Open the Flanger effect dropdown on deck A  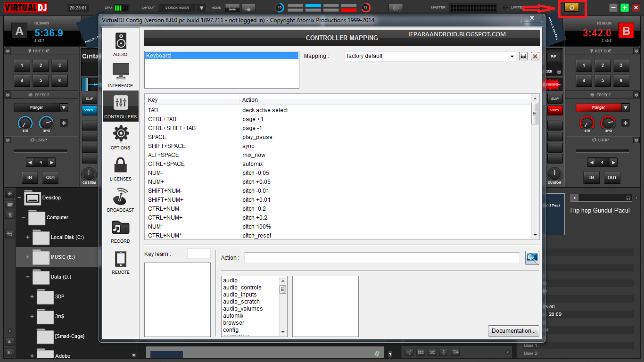tap(64, 107)
